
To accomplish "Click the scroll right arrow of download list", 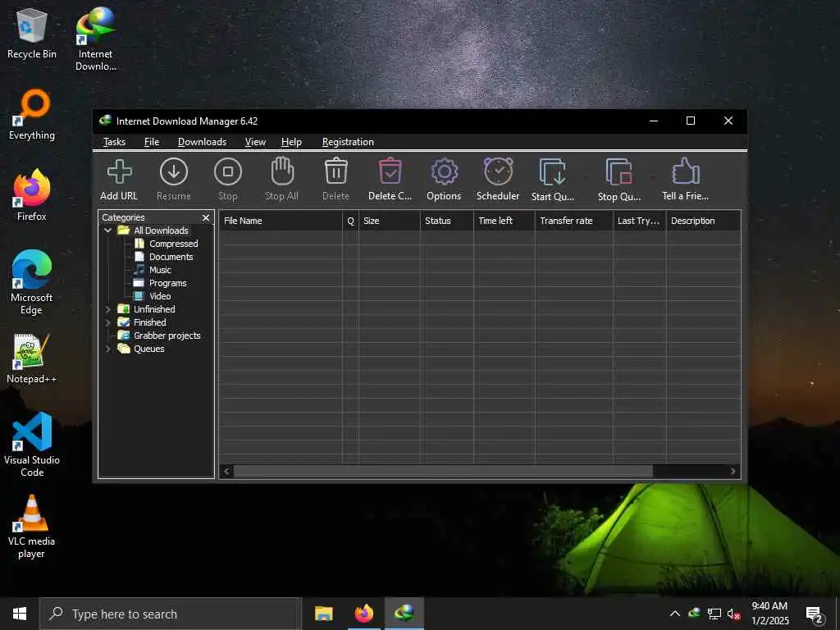I will 733,472.
